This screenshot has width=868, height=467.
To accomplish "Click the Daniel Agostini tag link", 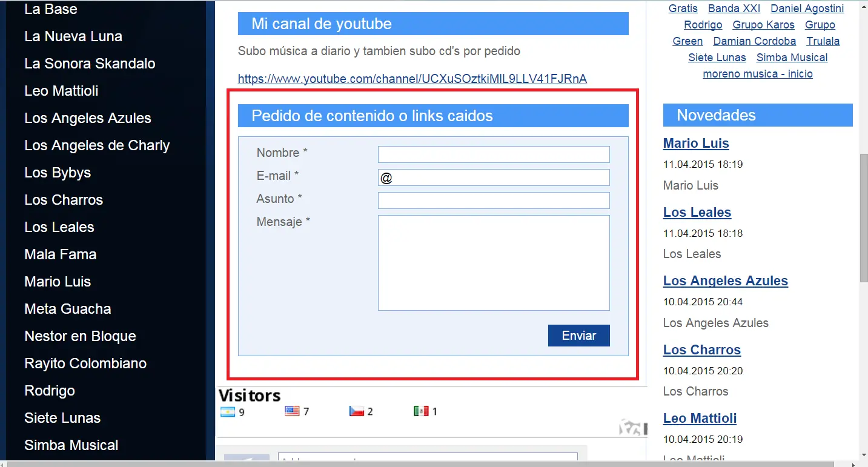I will click(x=807, y=8).
